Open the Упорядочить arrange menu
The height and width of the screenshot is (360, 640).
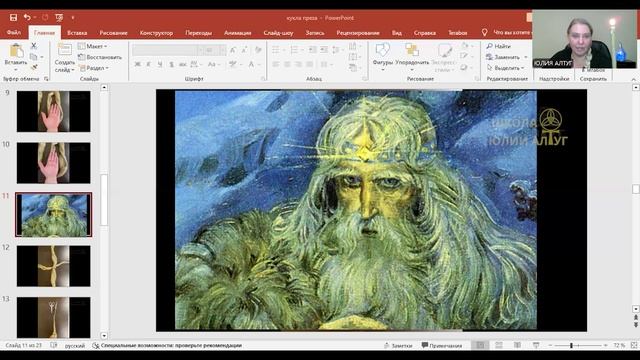[412, 51]
